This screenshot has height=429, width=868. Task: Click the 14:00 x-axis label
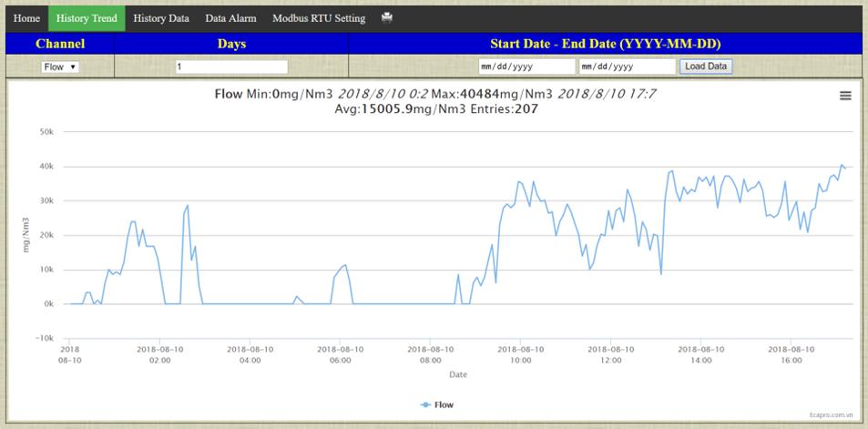click(700, 354)
